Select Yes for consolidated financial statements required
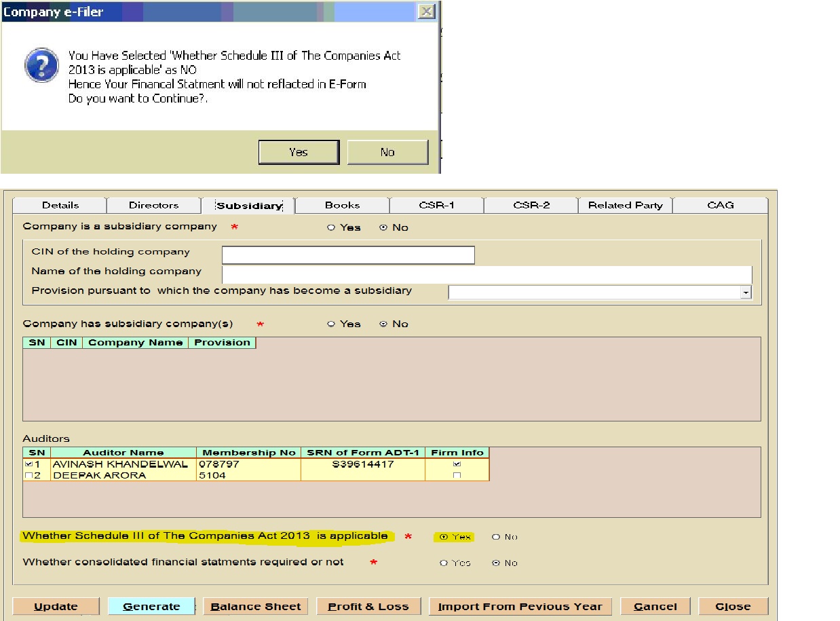 click(444, 563)
